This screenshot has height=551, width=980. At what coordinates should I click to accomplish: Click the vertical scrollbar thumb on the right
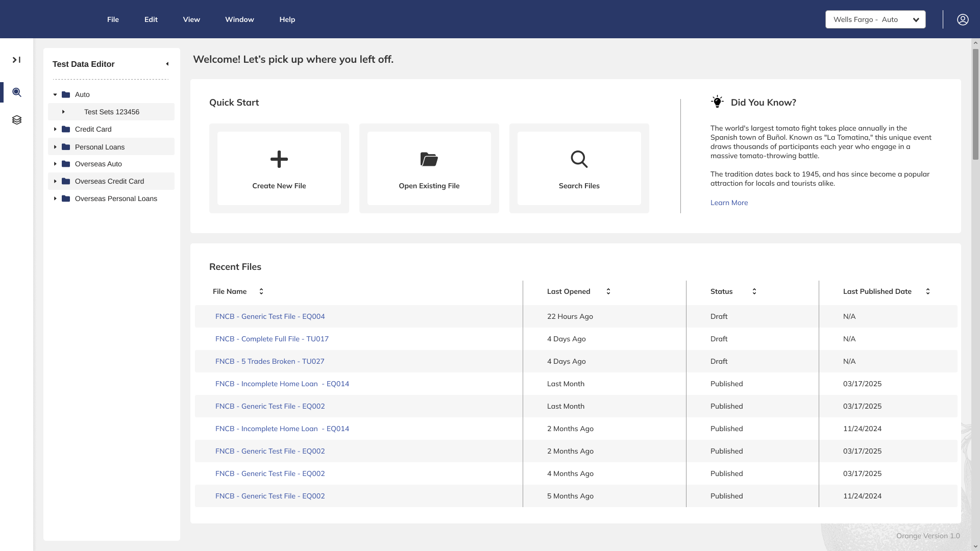point(975,105)
